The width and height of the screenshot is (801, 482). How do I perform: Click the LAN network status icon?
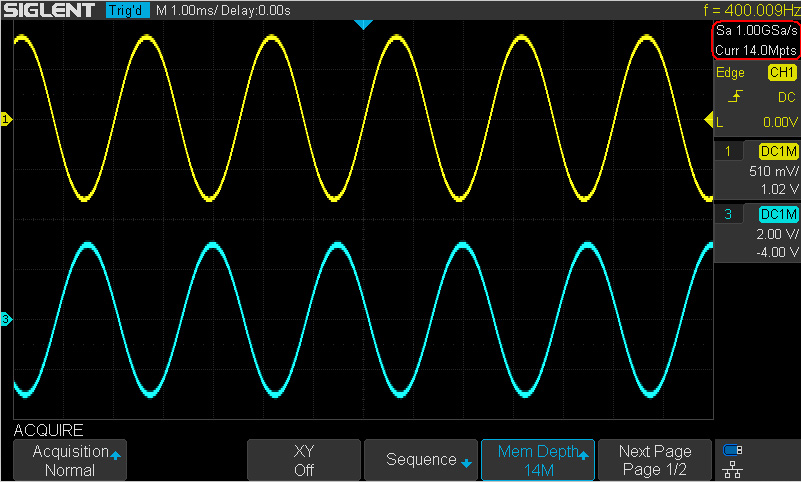733,469
